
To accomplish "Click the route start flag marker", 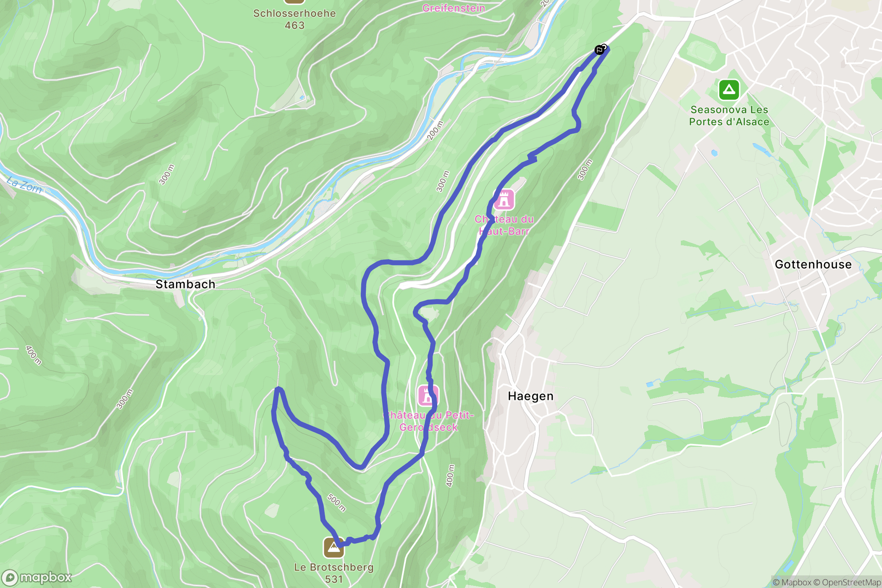I will (599, 50).
